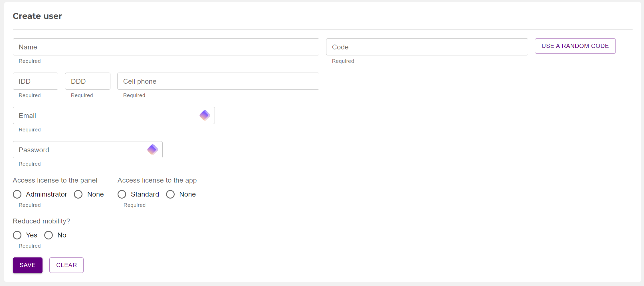
Task: Focus the Cell phone input field
Action: coord(218,81)
